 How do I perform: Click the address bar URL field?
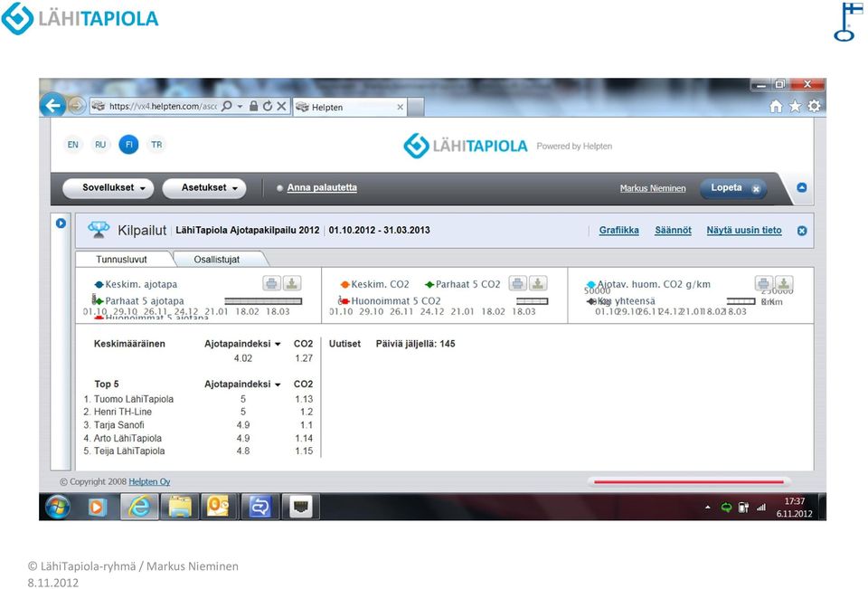[x=163, y=107]
